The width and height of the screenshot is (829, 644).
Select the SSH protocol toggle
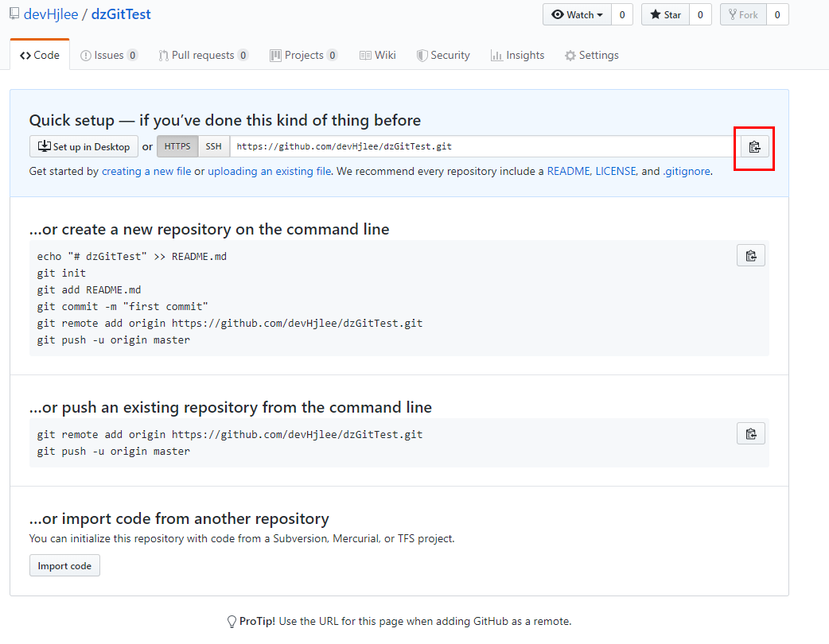(x=213, y=146)
